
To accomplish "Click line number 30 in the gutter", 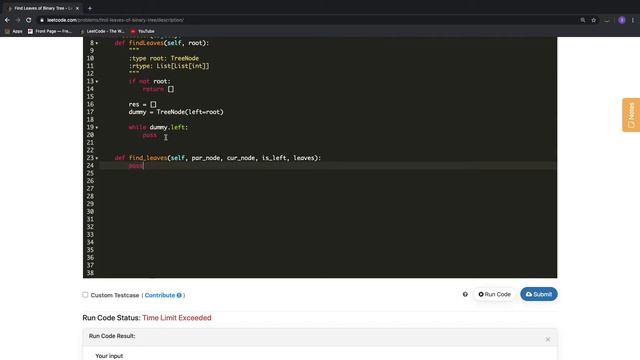I will 90,212.
